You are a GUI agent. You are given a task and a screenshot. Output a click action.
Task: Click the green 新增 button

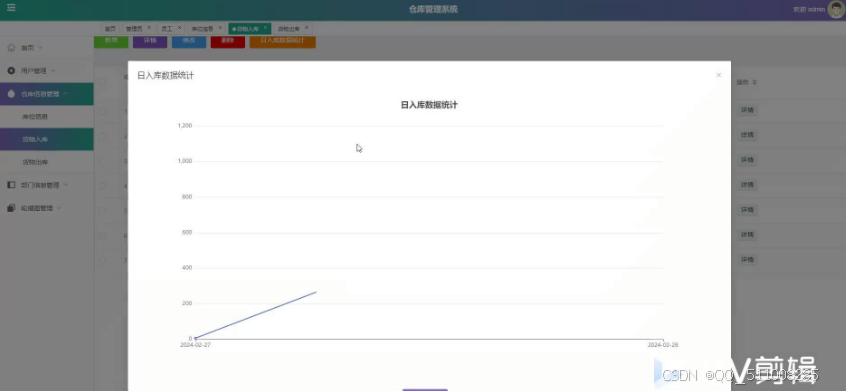[x=111, y=41]
